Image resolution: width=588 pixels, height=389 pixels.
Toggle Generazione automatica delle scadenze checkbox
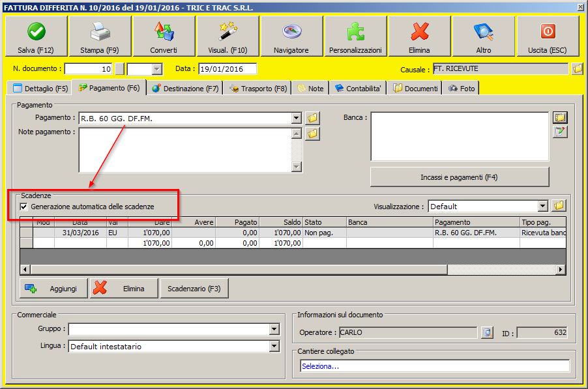click(24, 207)
